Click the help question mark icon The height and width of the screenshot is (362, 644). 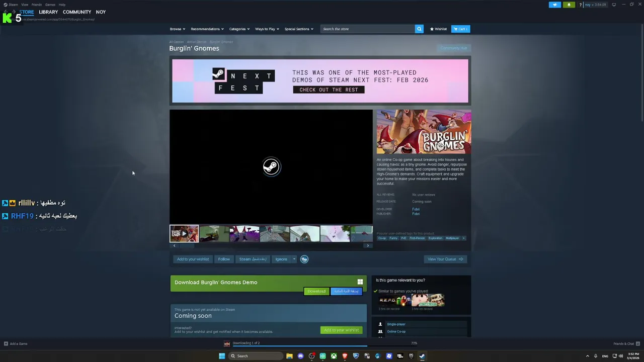click(x=580, y=5)
